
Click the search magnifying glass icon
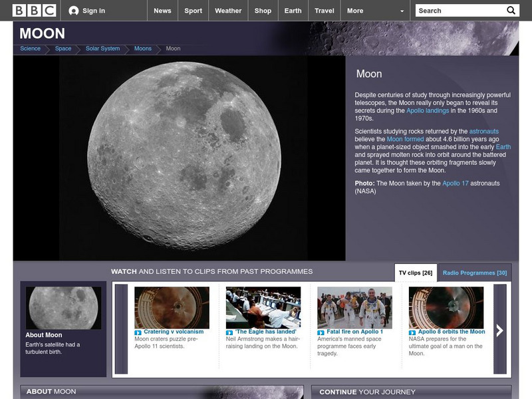511,11
